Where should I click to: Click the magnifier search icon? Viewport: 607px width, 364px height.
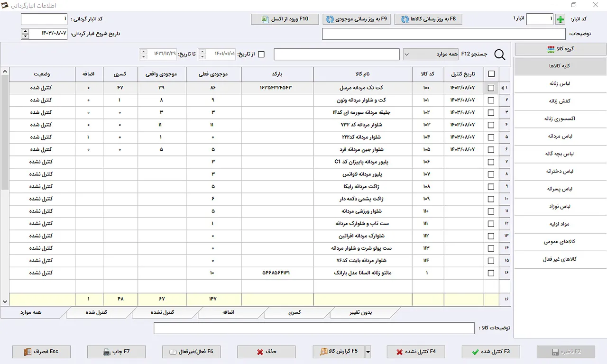[x=500, y=55]
